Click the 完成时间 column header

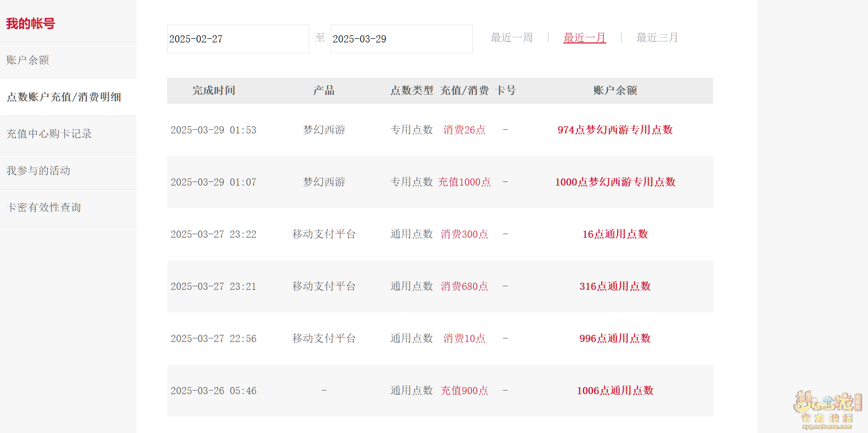[x=214, y=90]
